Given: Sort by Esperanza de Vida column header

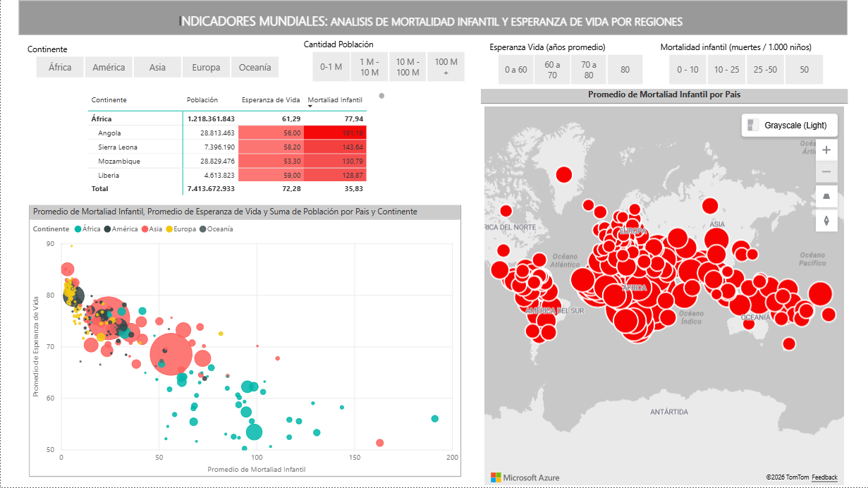Looking at the screenshot, I should point(271,100).
